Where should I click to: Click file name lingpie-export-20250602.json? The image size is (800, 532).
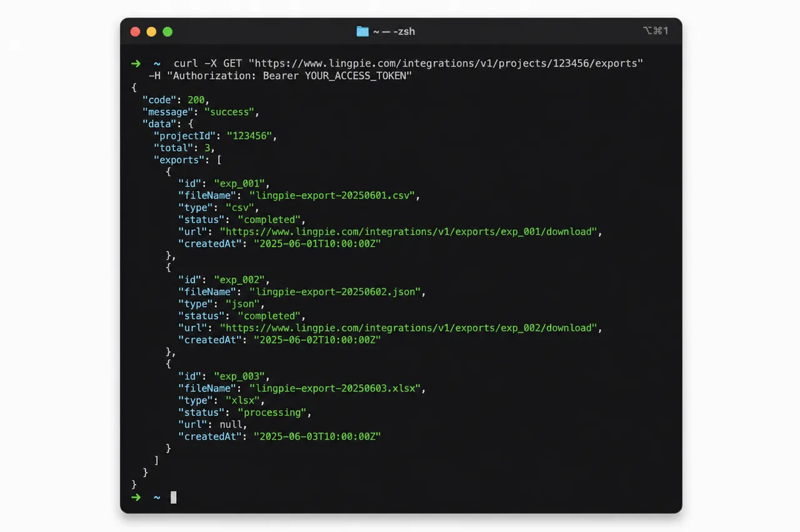(336, 292)
